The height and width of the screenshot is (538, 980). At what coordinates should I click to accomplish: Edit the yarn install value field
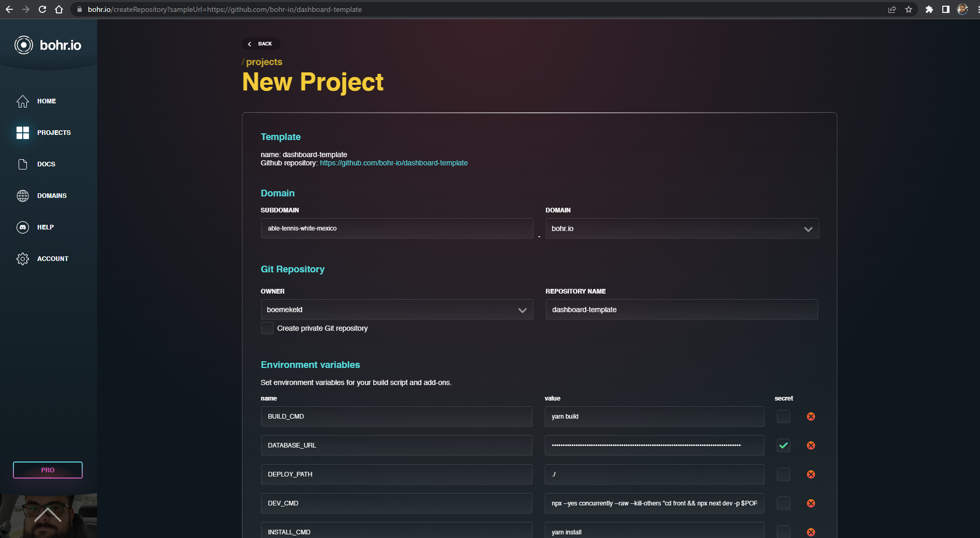(654, 531)
